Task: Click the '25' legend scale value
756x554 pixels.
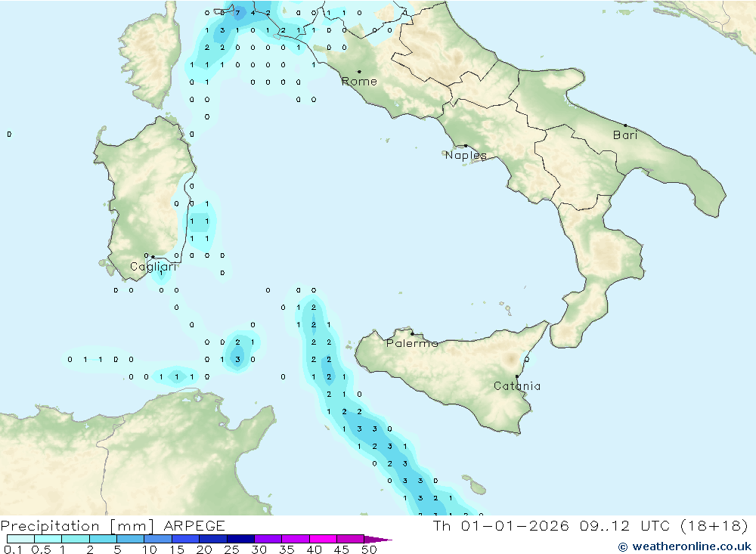Action: [231, 549]
